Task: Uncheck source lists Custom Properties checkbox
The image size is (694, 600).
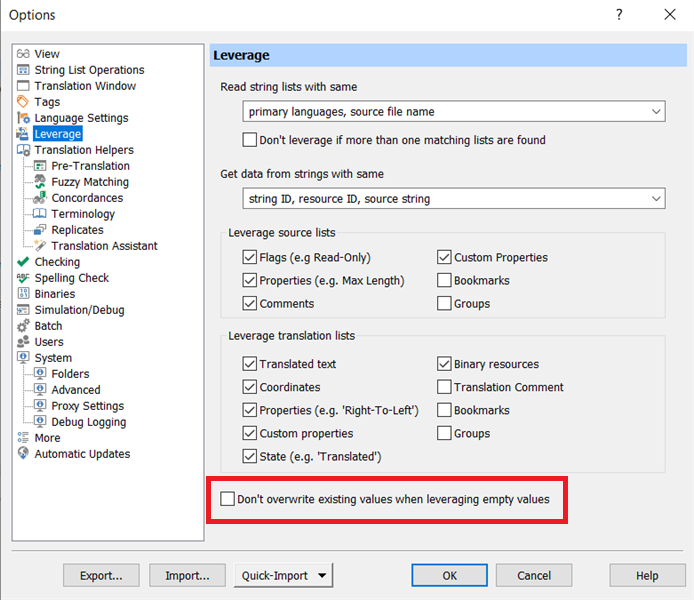Action: point(444,258)
